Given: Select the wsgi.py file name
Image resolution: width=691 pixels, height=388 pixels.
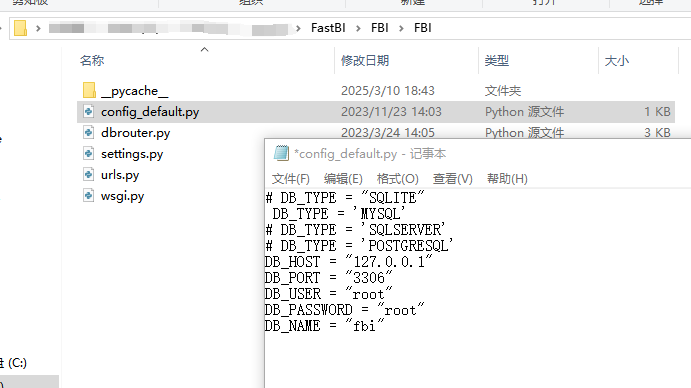Looking at the screenshot, I should (x=123, y=196).
